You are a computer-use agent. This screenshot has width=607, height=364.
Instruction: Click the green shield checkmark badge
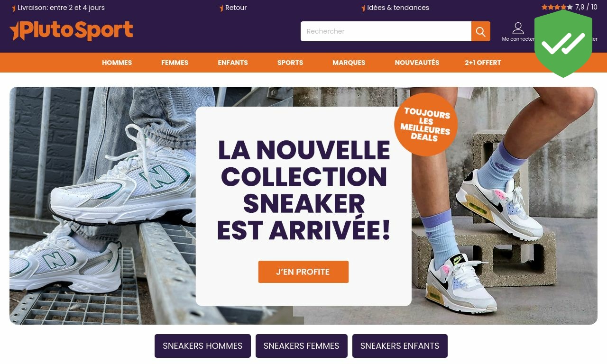click(x=563, y=44)
